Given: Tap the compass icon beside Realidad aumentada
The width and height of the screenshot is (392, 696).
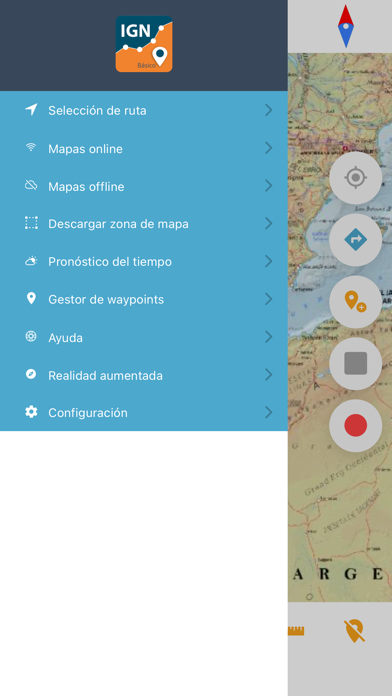Looking at the screenshot, I should (31, 375).
